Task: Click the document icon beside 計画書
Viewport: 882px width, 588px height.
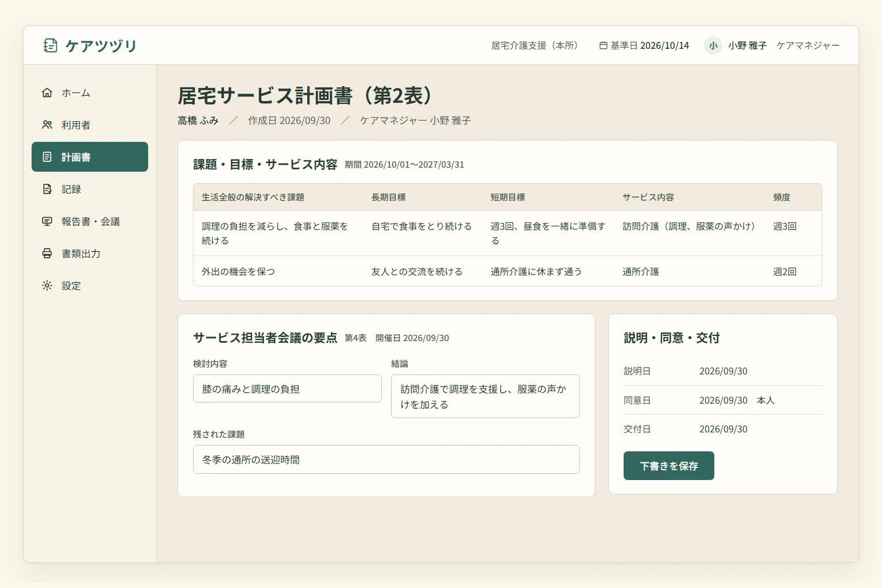Action: point(47,157)
